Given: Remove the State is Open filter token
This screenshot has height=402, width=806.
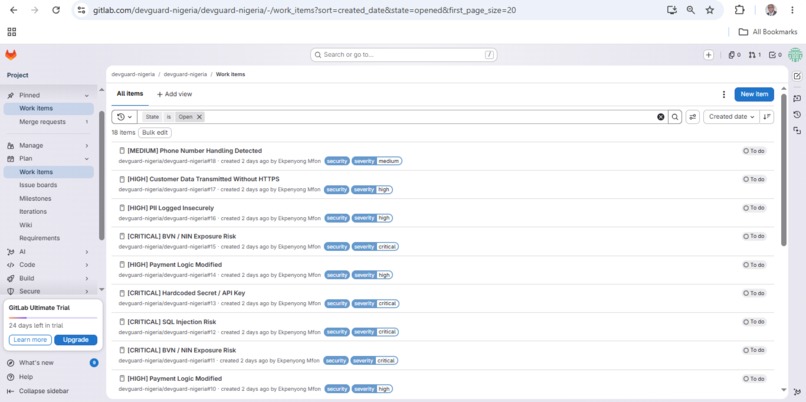Looking at the screenshot, I should coord(199,117).
